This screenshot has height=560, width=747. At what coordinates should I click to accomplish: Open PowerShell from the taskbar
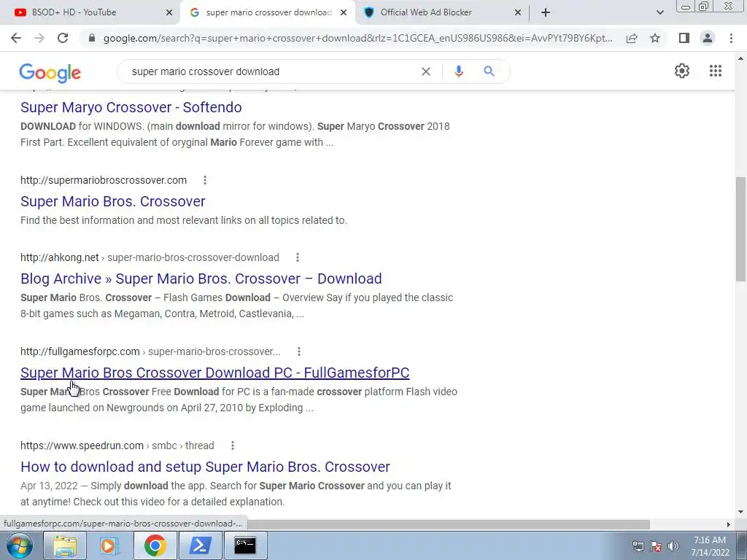click(x=200, y=545)
